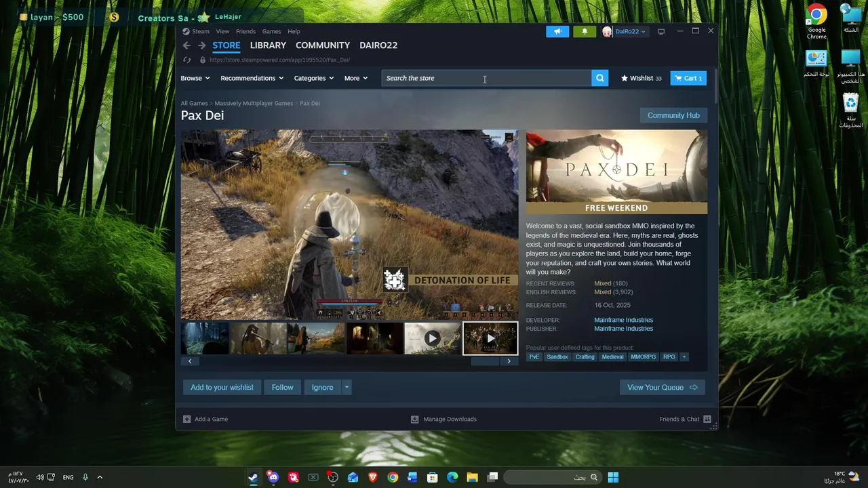Reload the store page with the refresh icon
This screenshot has width=868, height=488.
pos(187,60)
